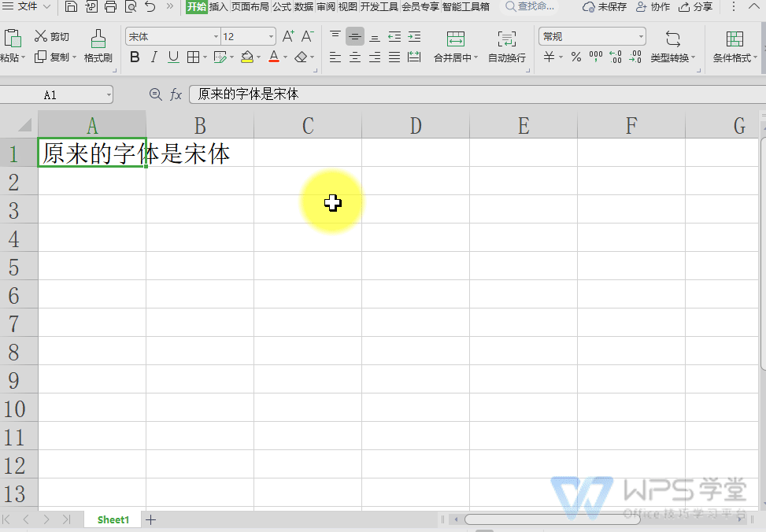Expand the Copy (复制) options arrow

[74, 57]
